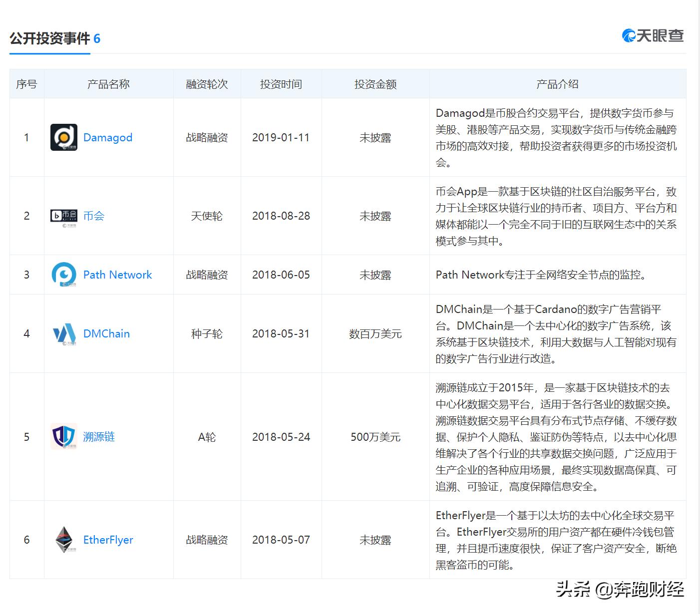Click the DMChain logo icon

click(x=63, y=333)
